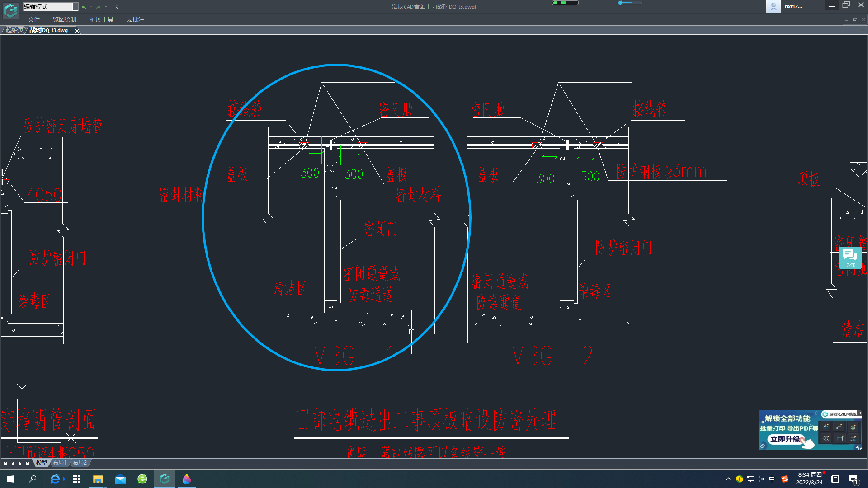Click the 防护钢板>3mm annotation
This screenshot has height=488, width=868.
coord(661,171)
